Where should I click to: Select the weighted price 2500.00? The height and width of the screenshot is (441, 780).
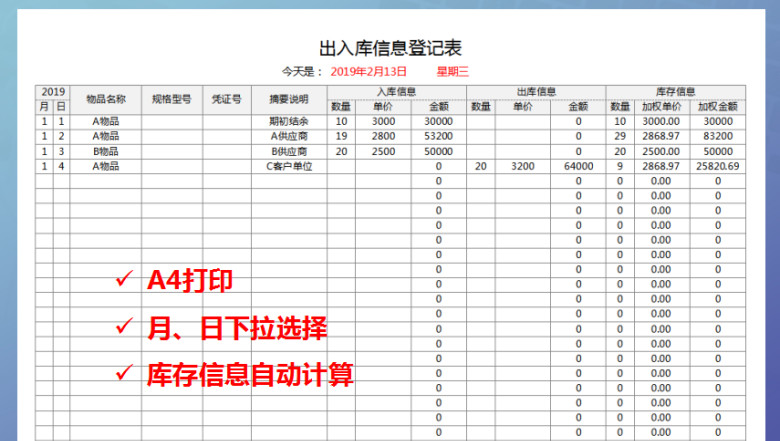662,152
